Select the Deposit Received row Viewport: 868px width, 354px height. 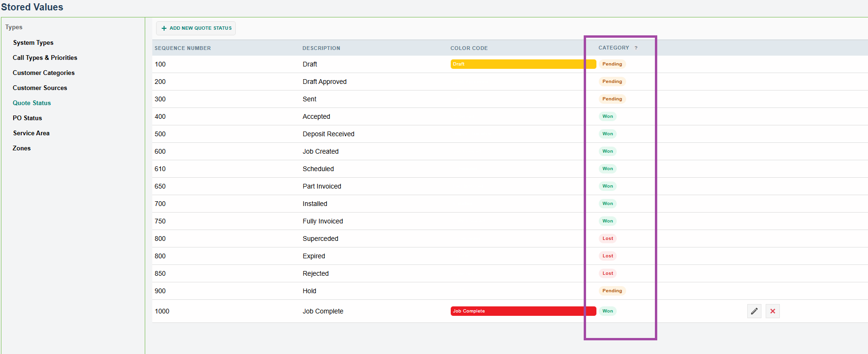pos(510,134)
